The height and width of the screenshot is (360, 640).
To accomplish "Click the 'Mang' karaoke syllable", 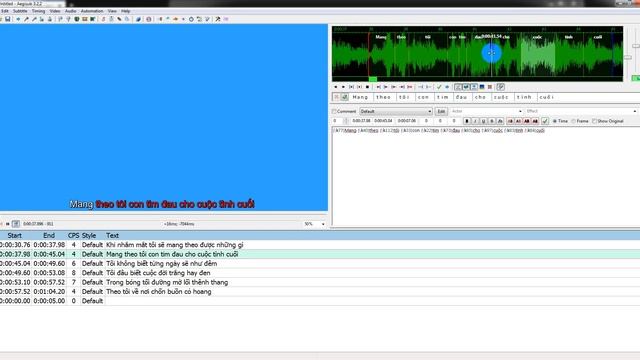I will pos(360,97).
